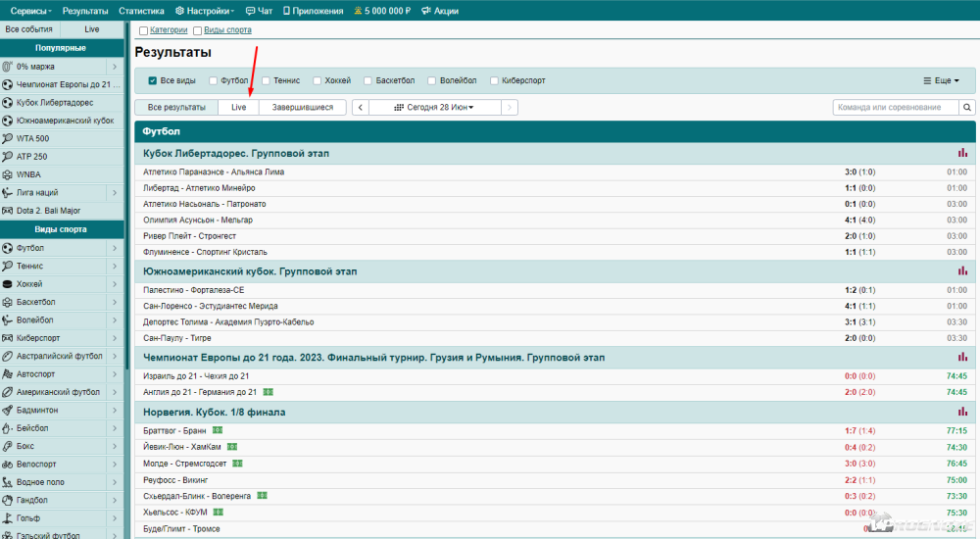The width and height of the screenshot is (980, 539).
Task: Click the Команда или соревнование search field
Action: click(895, 108)
